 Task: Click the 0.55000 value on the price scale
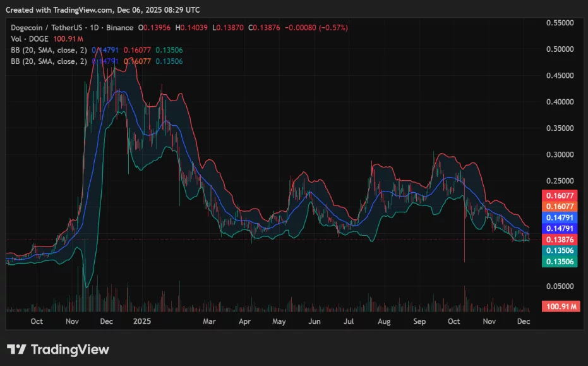pyautogui.click(x=560, y=22)
